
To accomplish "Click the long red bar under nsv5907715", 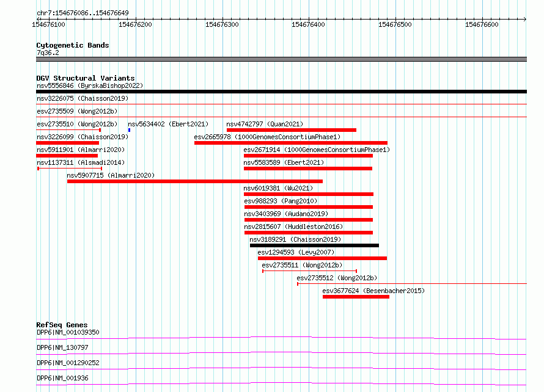I will pos(195,181).
